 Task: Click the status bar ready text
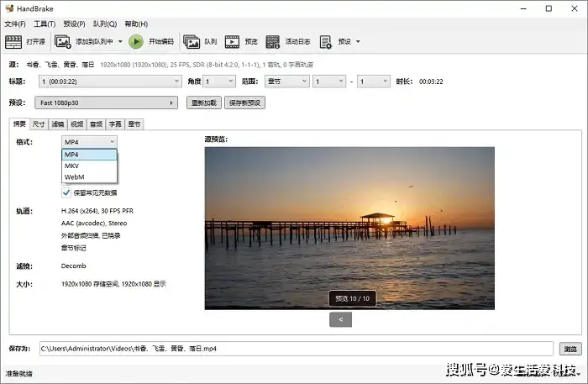coord(18,374)
